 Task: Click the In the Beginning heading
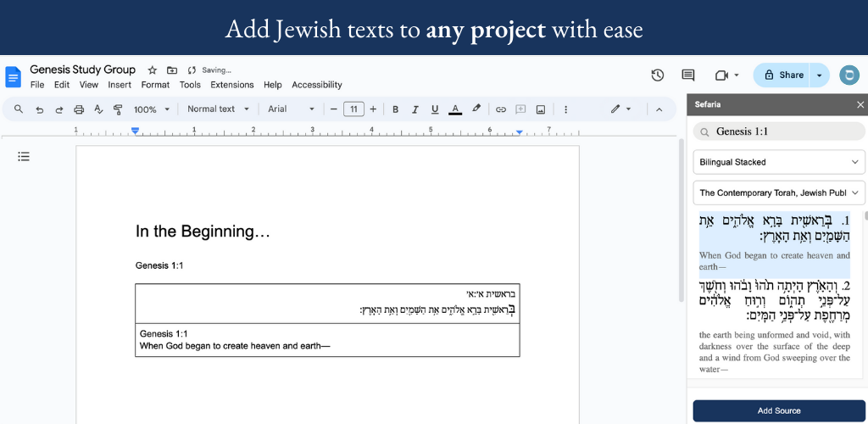203,232
